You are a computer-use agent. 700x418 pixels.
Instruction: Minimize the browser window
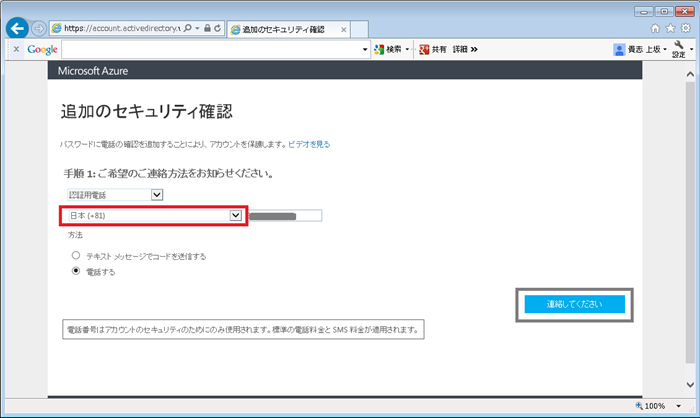pyautogui.click(x=643, y=12)
